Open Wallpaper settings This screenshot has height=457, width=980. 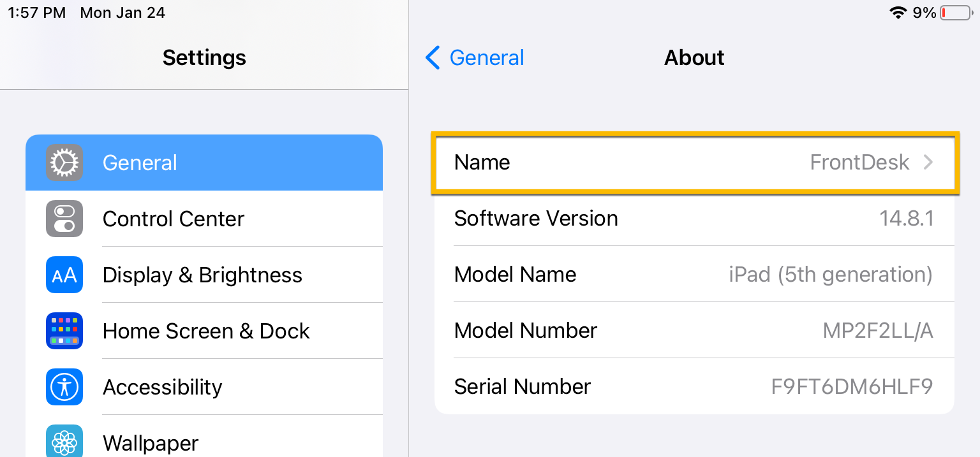tap(204, 437)
